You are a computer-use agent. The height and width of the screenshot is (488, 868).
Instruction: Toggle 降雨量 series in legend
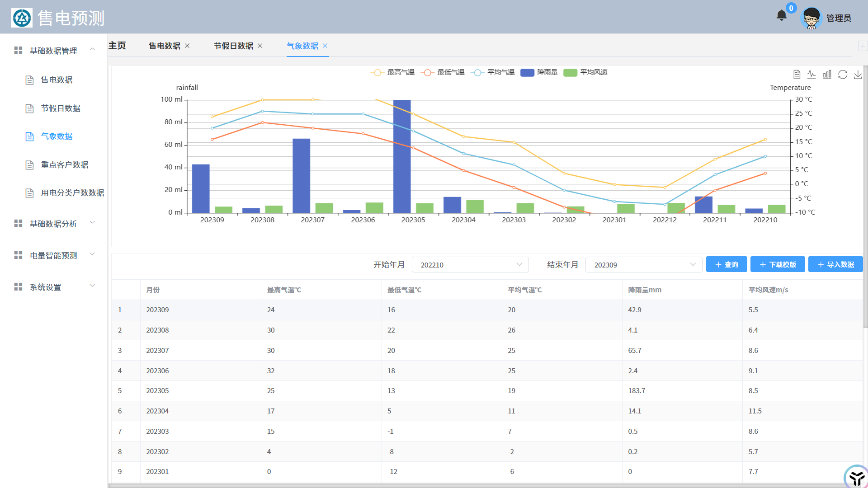tap(539, 72)
